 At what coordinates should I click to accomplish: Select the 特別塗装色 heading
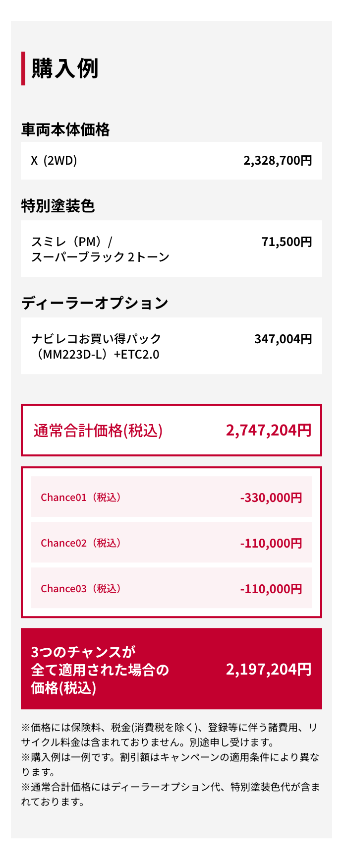(x=57, y=205)
